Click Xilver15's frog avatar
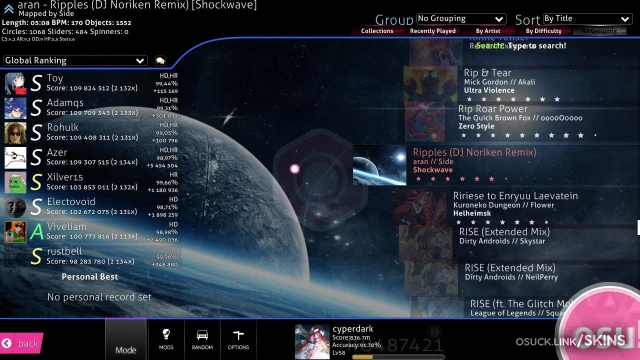This screenshot has width=640, height=360. click(16, 182)
